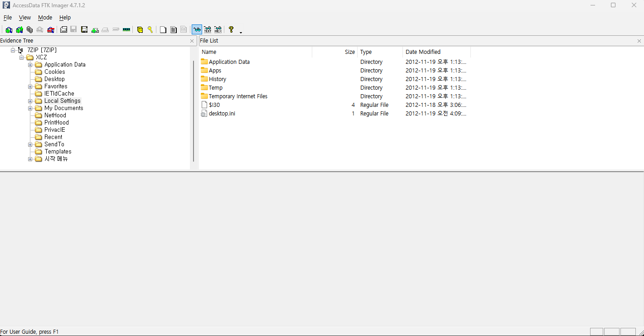The width and height of the screenshot is (644, 336).
Task: Collapse the 7ZIP [7ZIP] root node
Action: [13, 50]
